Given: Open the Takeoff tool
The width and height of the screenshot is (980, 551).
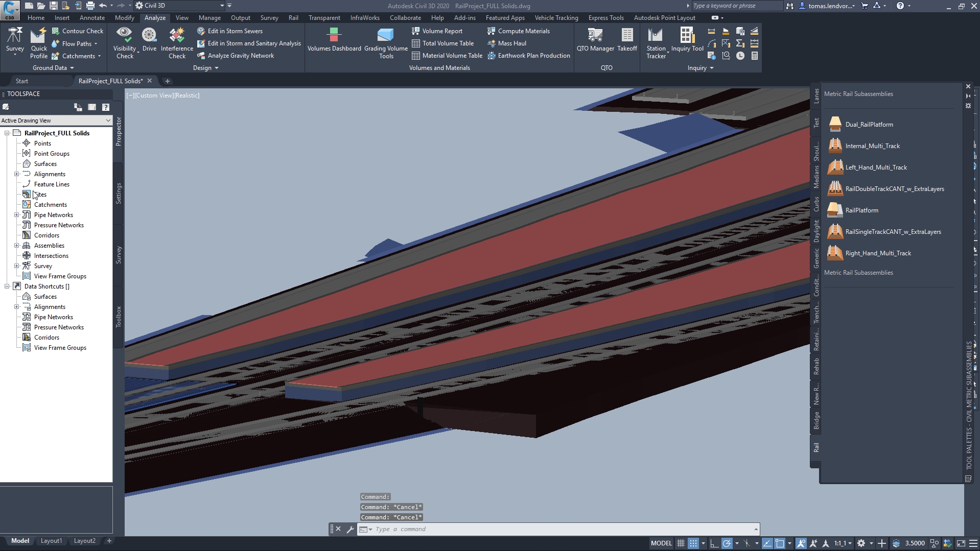Looking at the screenshot, I should pyautogui.click(x=627, y=40).
